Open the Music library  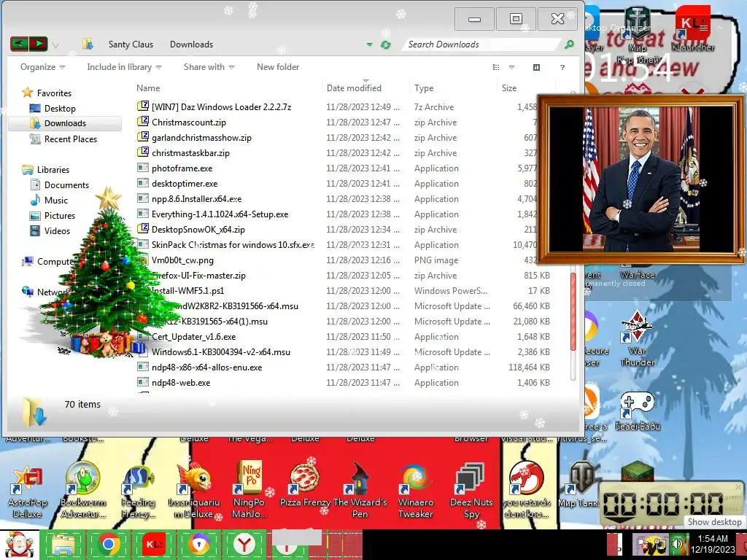[49, 200]
